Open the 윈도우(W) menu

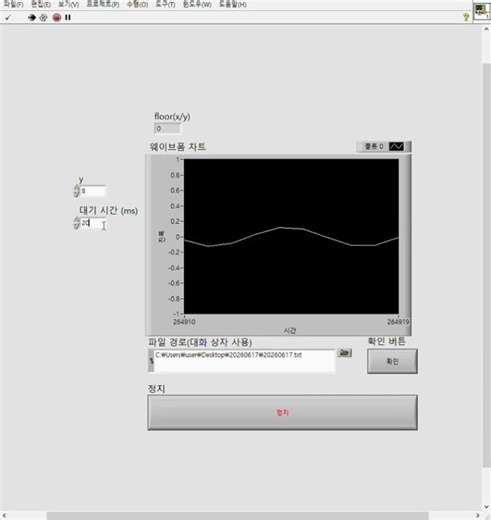(x=197, y=4)
